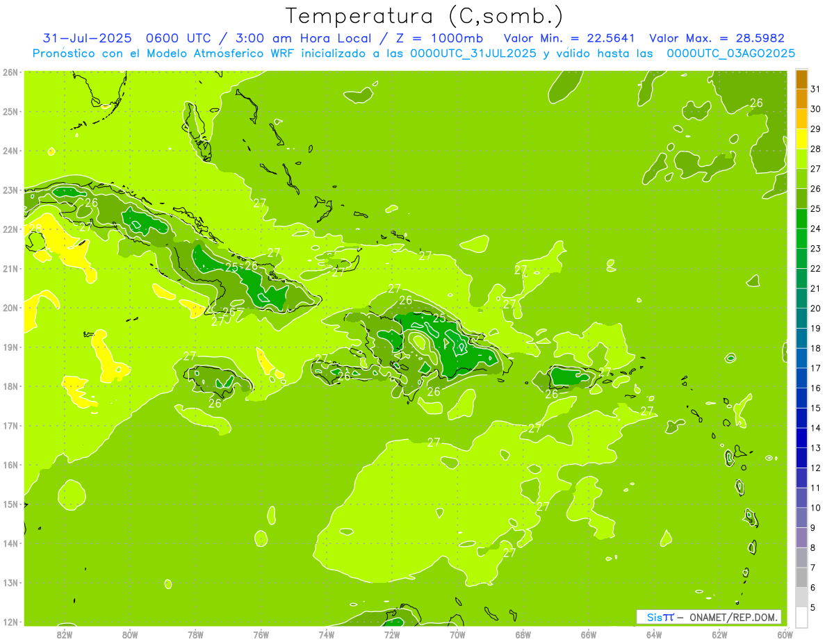Click the latitude label "24N"
The width and height of the screenshot is (834, 644).
pos(10,151)
